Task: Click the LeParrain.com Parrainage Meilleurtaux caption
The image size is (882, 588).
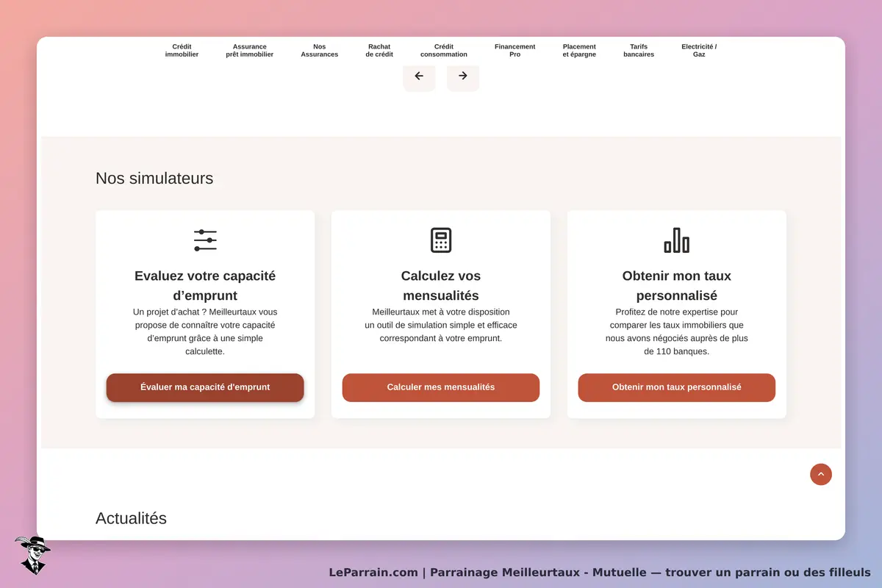Action: pyautogui.click(x=600, y=573)
